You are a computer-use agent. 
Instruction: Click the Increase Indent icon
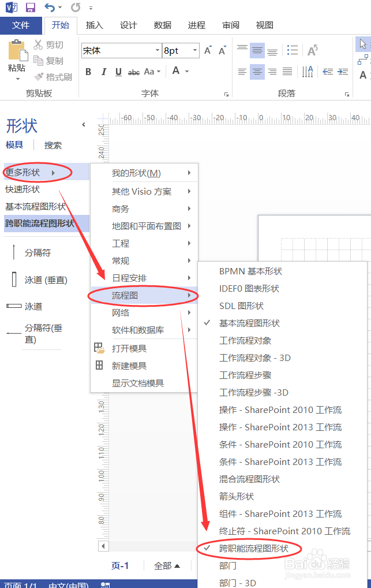tap(343, 71)
